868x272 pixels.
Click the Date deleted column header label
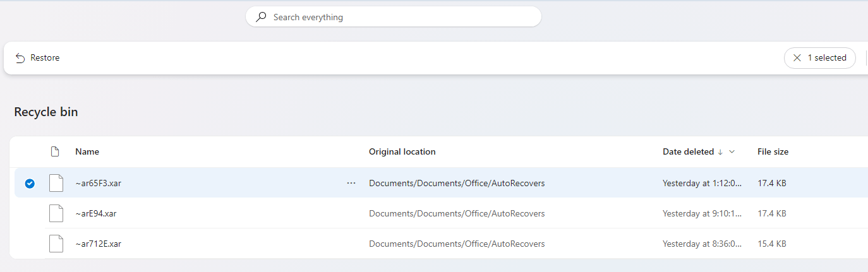click(688, 151)
